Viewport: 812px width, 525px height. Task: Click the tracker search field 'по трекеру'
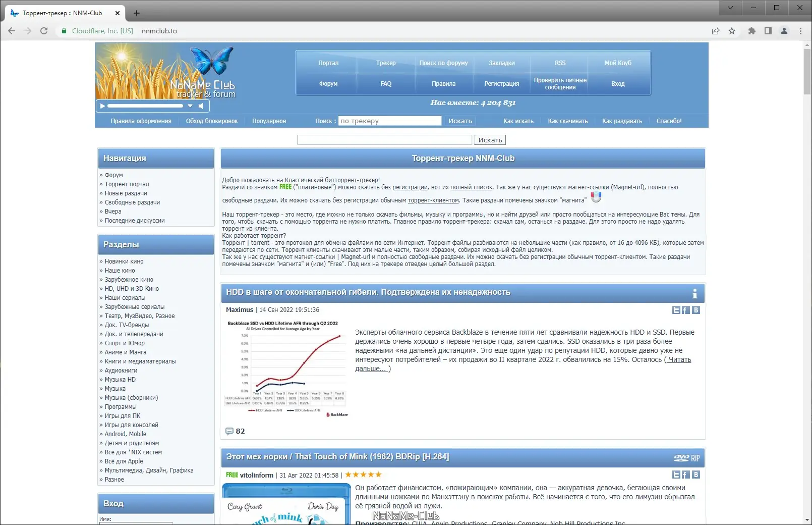point(390,121)
